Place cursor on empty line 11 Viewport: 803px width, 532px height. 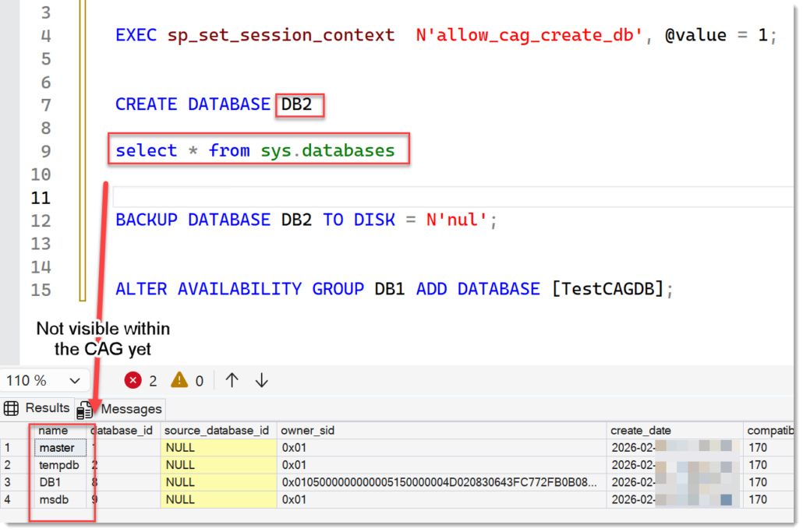pyautogui.click(x=390, y=197)
